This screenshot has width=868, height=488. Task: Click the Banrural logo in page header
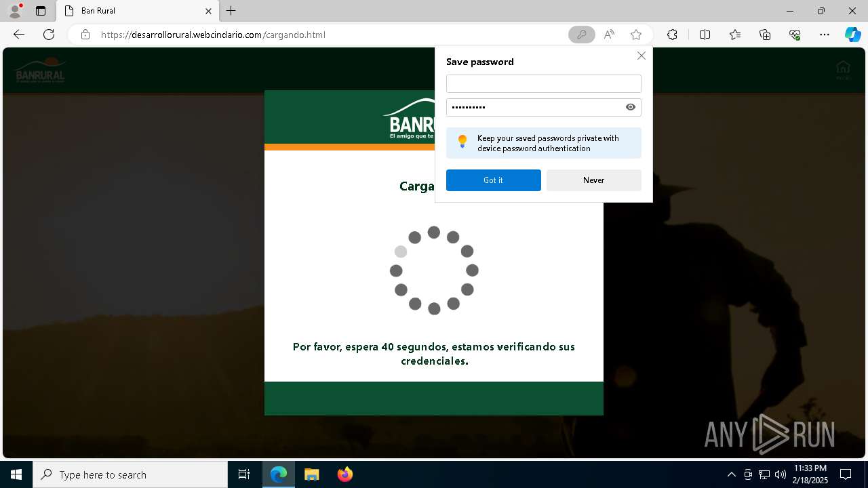40,70
